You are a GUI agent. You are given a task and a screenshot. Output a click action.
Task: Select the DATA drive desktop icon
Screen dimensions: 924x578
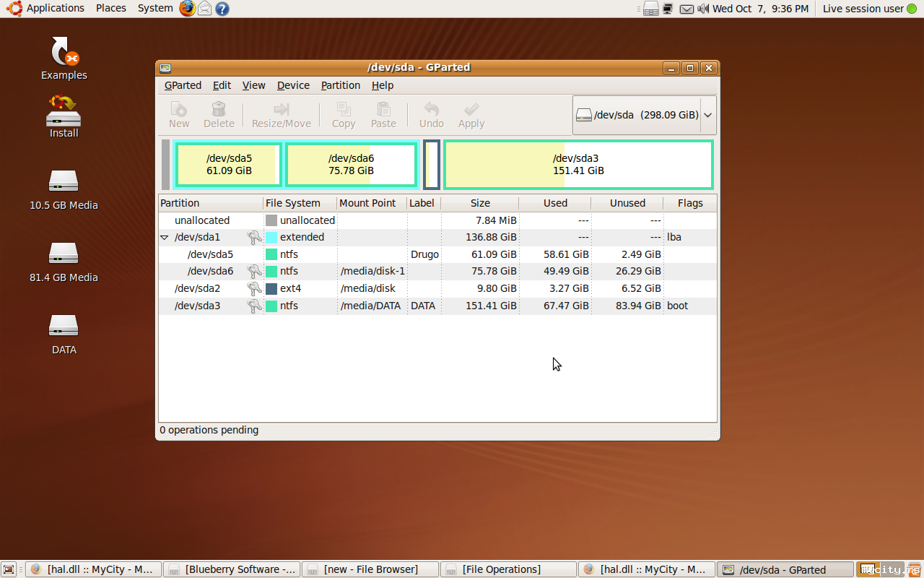64,334
